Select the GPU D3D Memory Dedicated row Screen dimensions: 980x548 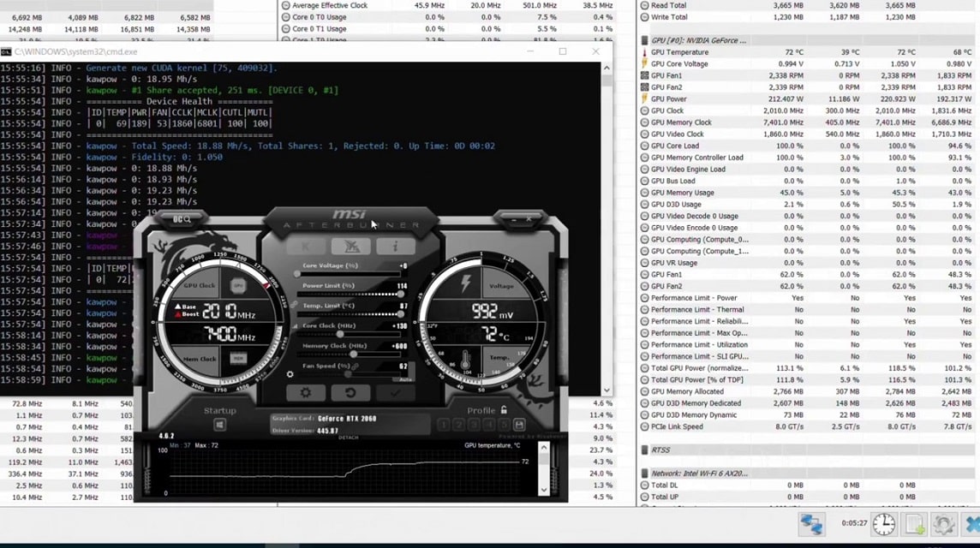click(808, 403)
